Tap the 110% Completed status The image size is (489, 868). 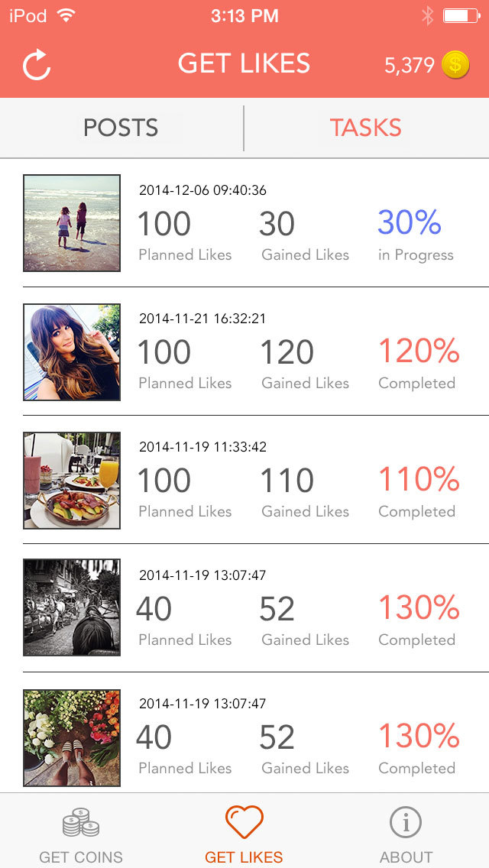[x=418, y=491]
